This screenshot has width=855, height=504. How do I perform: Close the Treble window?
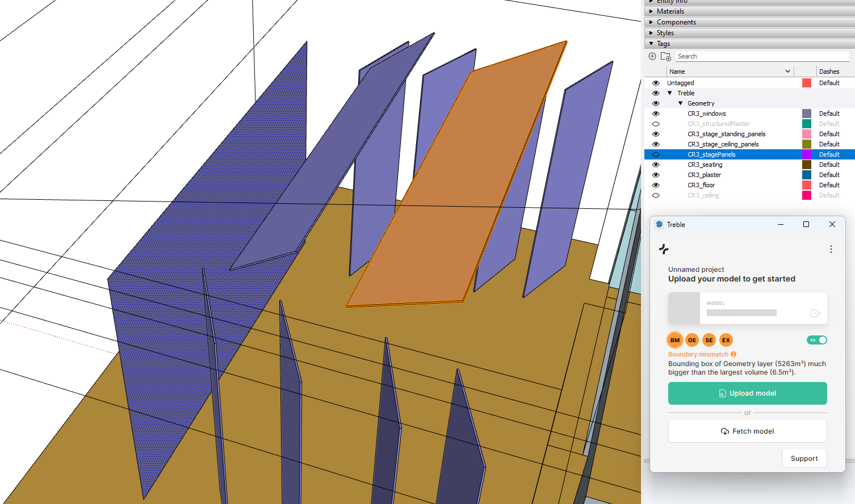pyautogui.click(x=832, y=224)
